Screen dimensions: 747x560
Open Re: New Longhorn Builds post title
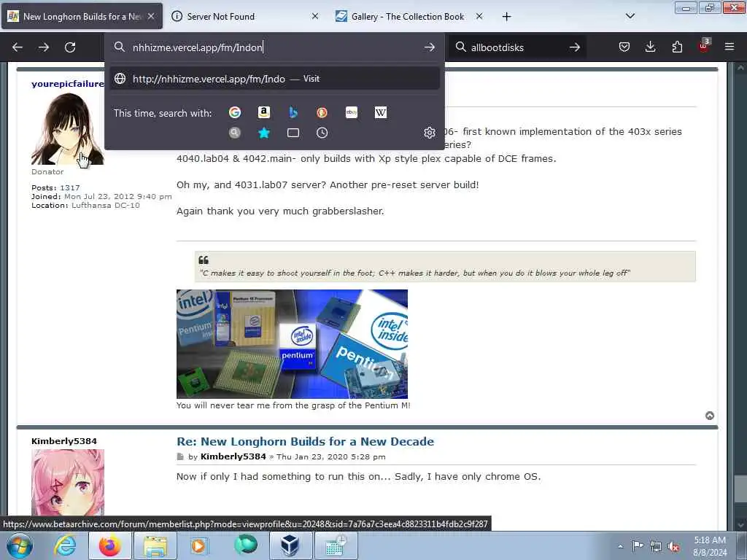[305, 441]
